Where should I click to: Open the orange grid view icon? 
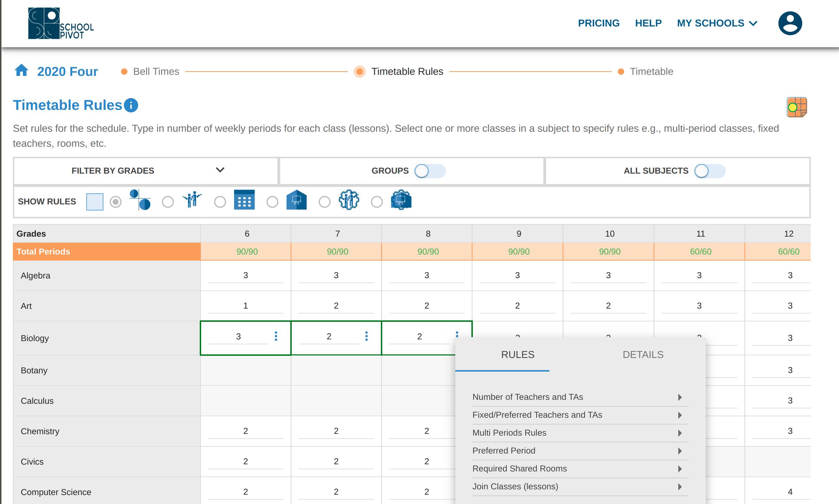[x=797, y=107]
